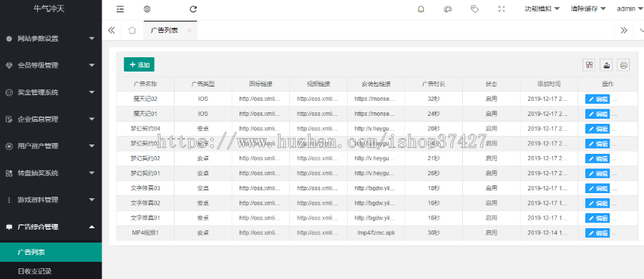
Task: Click the 24秒 duration cell
Action: [434, 114]
